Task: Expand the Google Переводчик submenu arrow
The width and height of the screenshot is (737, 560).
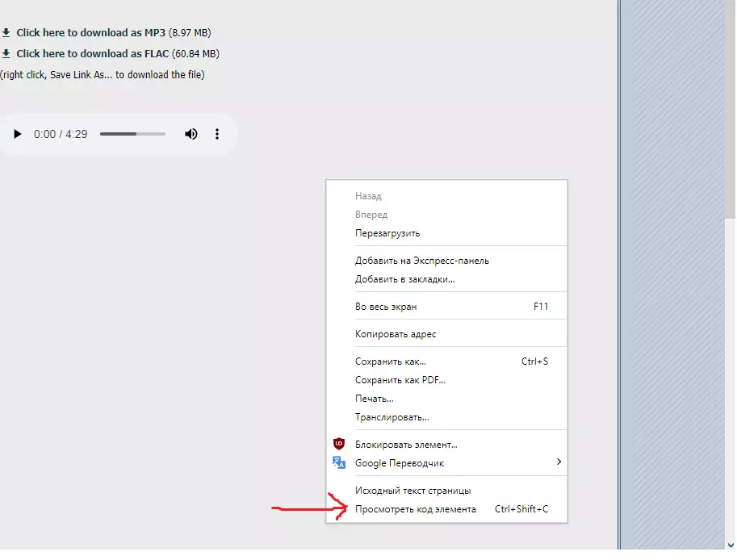Action: [x=559, y=462]
